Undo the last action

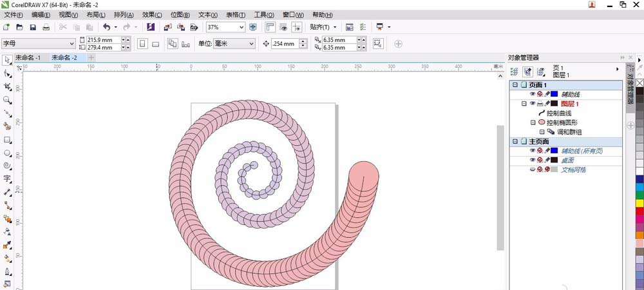107,27
